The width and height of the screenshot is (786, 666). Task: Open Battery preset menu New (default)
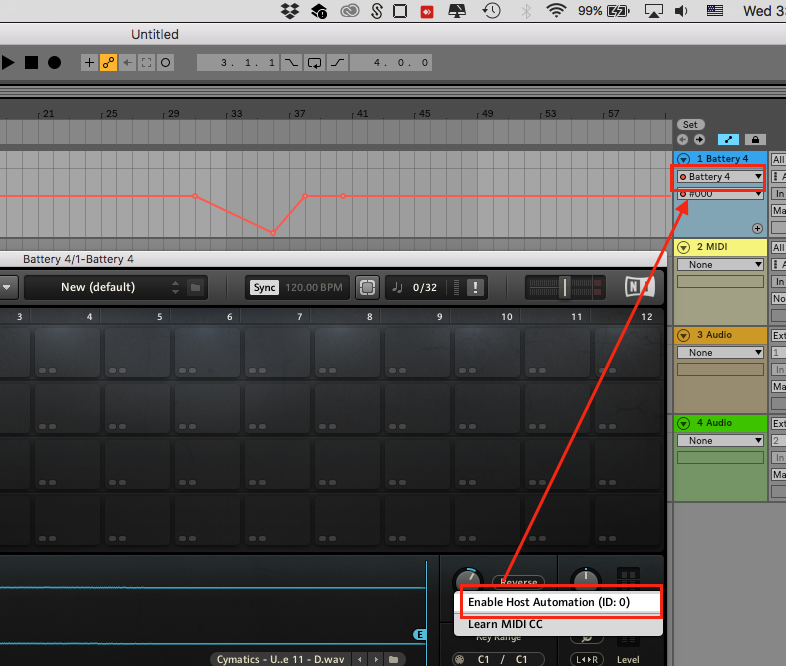tap(98, 287)
